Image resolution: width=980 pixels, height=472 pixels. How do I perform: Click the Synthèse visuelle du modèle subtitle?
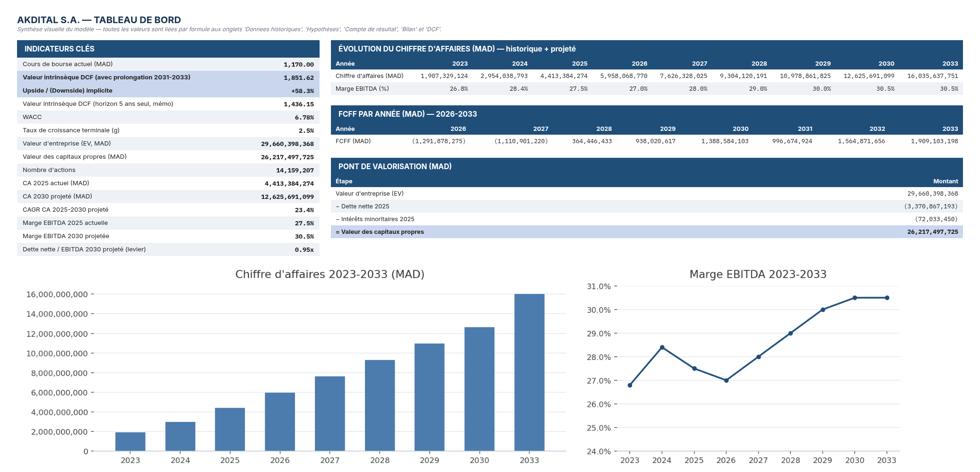point(229,29)
